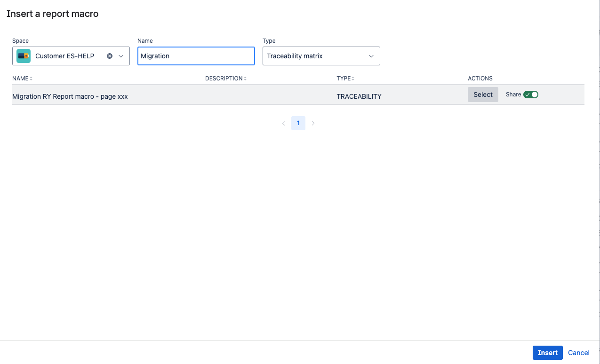Click the Traceability matrix type value
The image size is (600, 364).
pyautogui.click(x=295, y=56)
